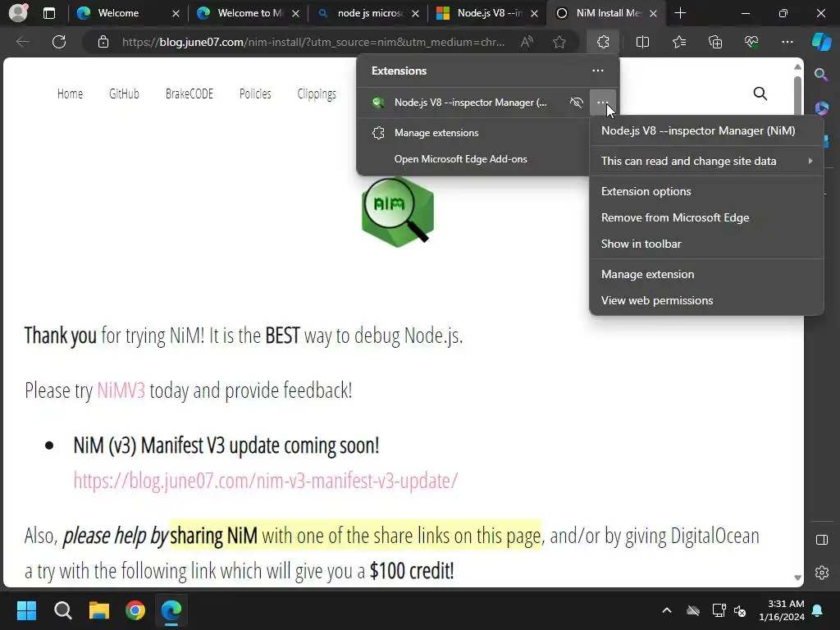Screen dimensions: 840x630
Task: Go to Home in blog navigation
Action: pyautogui.click(x=71, y=94)
